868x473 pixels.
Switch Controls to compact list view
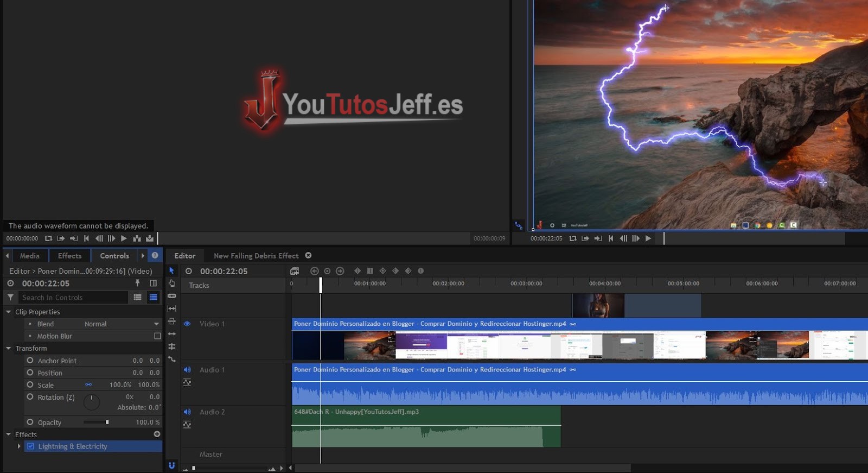coord(138,297)
